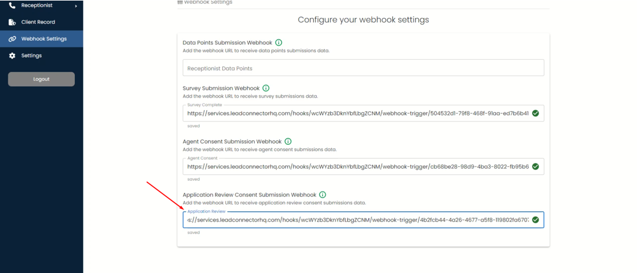Focus the Receptionist Data Points input
This screenshot has width=644, height=273.
364,68
